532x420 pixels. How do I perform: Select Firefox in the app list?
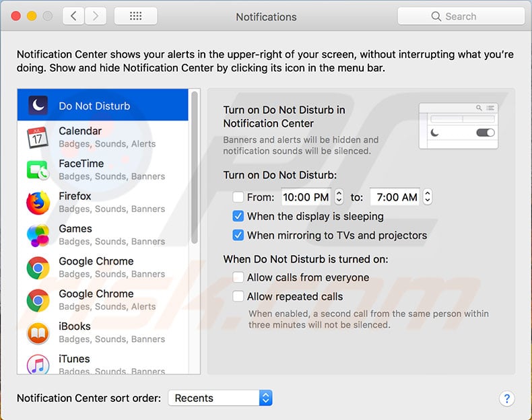103,203
